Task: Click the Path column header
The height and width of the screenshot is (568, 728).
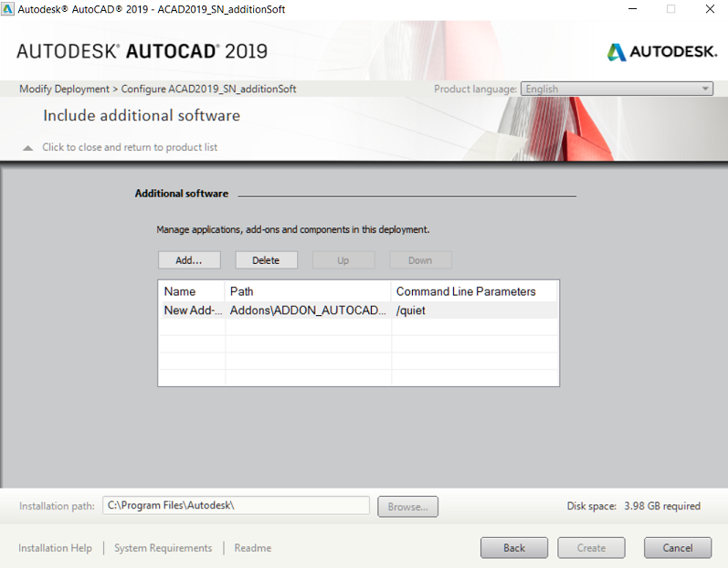Action: tap(308, 291)
